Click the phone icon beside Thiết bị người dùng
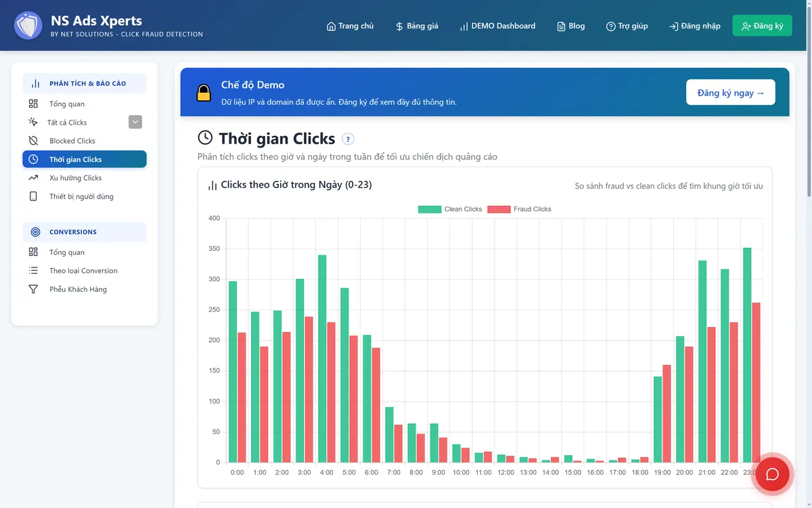Viewport: 812px width, 508px height. [x=33, y=196]
